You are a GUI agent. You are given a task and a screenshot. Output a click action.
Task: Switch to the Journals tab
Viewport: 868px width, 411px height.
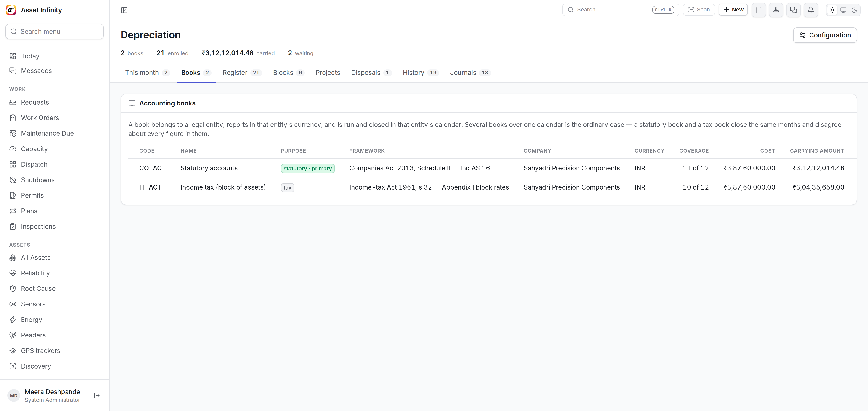coord(470,73)
